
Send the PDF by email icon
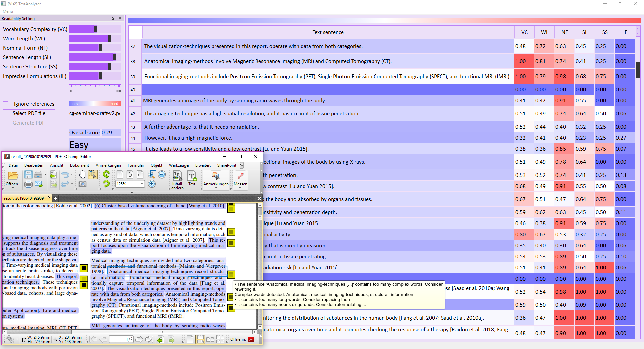pos(39,184)
